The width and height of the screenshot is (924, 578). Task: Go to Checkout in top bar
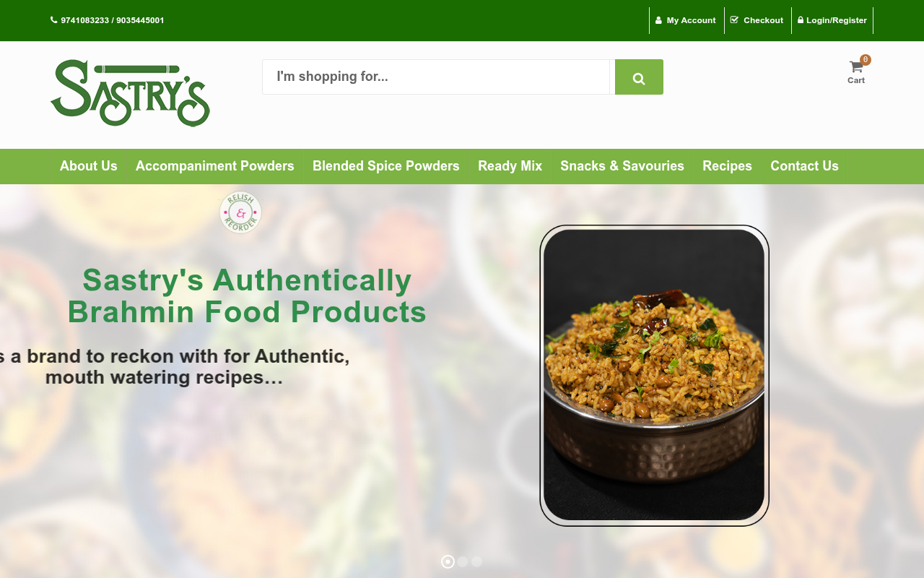(757, 20)
